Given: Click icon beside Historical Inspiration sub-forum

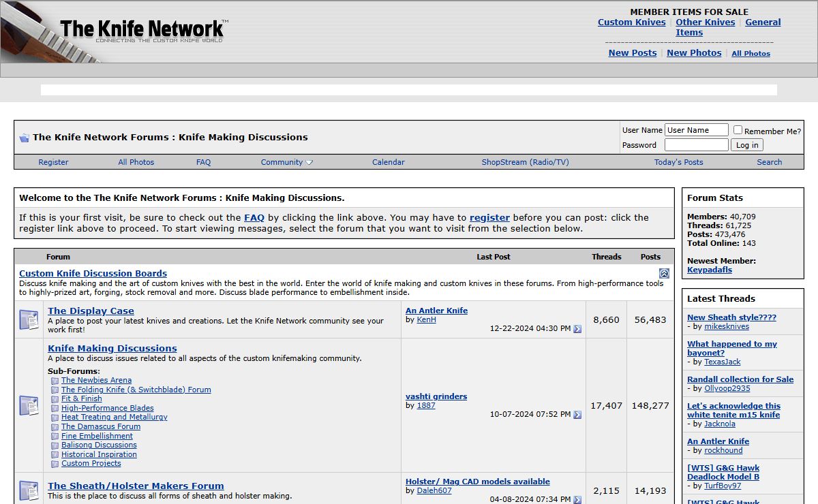Looking at the screenshot, I should (x=55, y=455).
